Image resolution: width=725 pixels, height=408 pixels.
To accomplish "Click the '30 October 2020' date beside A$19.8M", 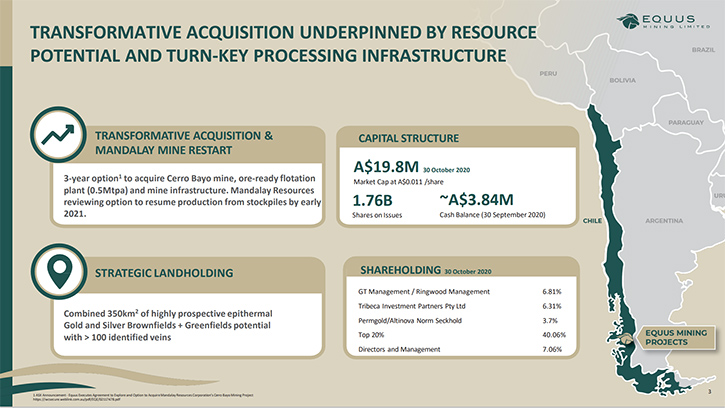I will 446,170.
